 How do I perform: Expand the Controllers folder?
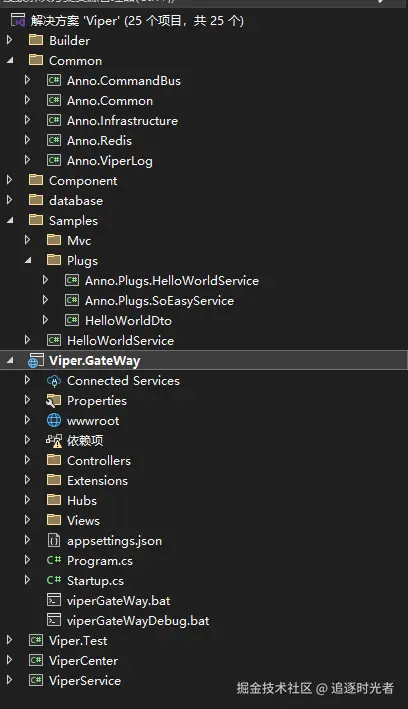pyautogui.click(x=28, y=460)
